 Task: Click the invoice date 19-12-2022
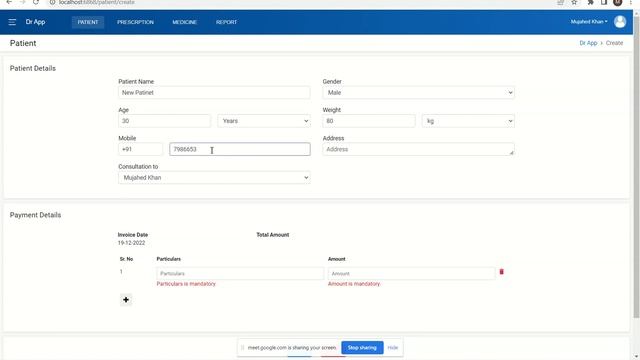131,243
